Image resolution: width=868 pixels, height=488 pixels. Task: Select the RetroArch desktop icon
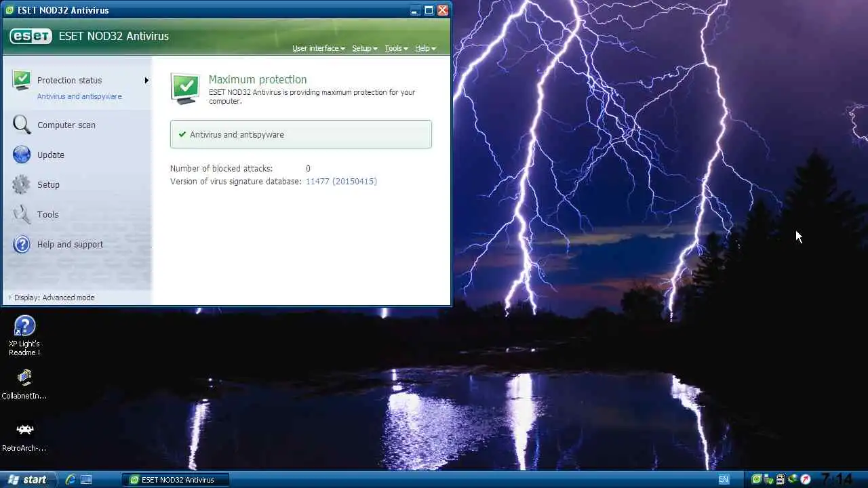(24, 436)
